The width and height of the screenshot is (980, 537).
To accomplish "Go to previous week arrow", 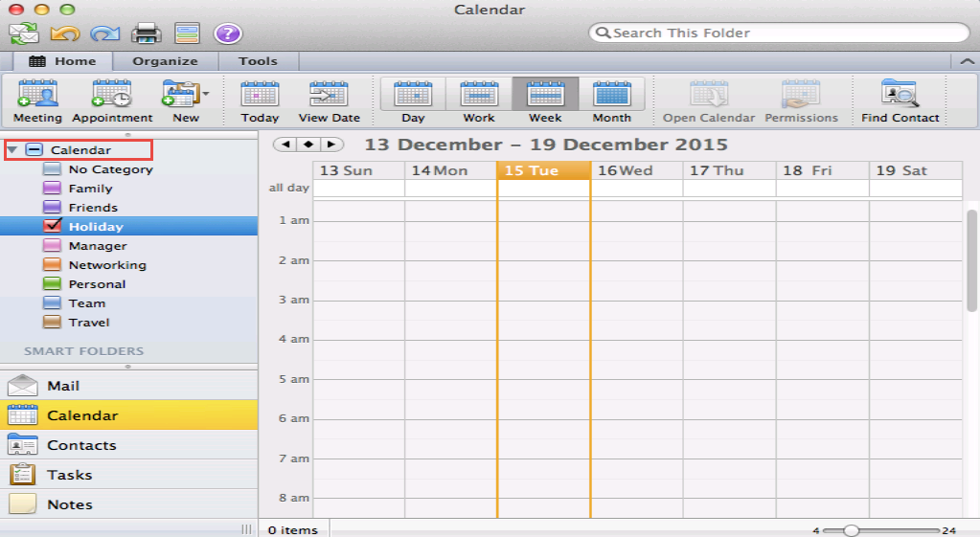I will tap(285, 145).
